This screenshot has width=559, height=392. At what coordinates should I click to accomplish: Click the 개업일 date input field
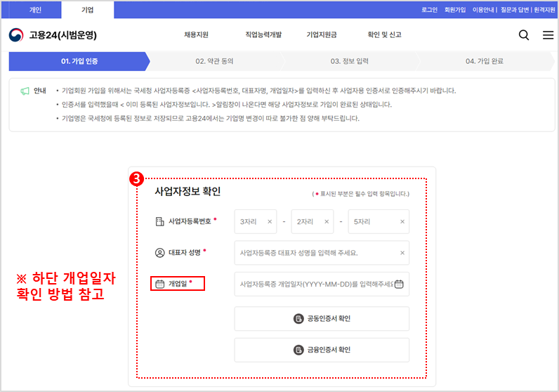[x=315, y=285]
